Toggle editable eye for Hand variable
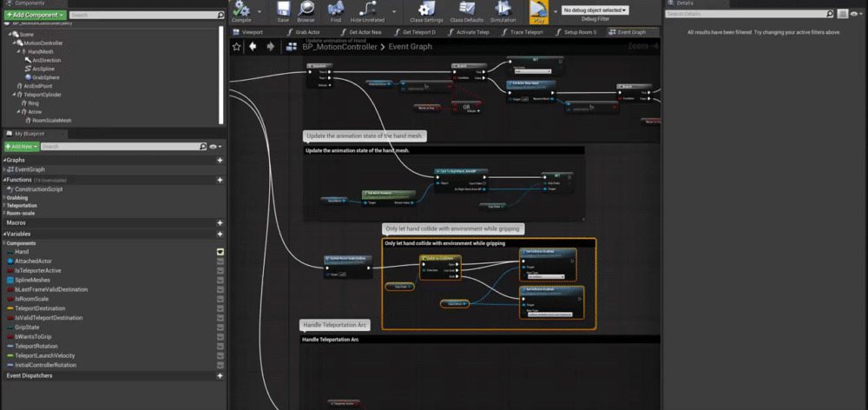Image resolution: width=868 pixels, height=410 pixels. [x=220, y=252]
